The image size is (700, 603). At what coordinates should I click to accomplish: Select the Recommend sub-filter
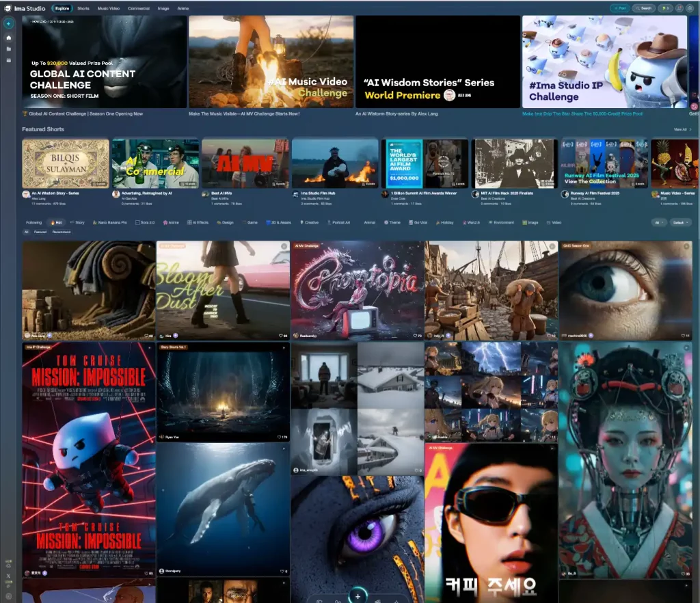pos(62,232)
